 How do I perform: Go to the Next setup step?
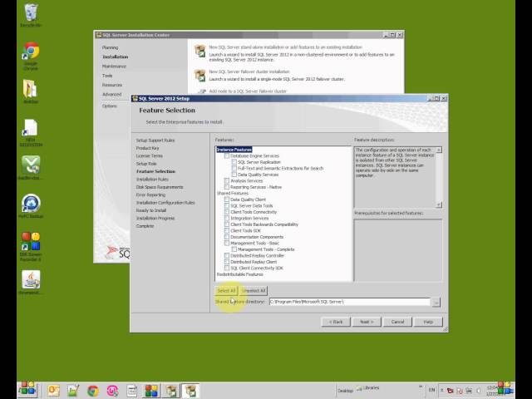pos(367,322)
